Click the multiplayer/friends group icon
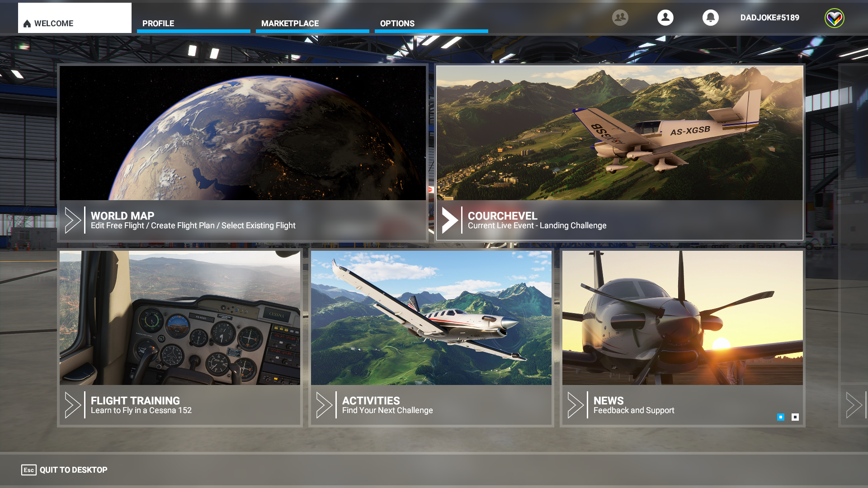 (x=619, y=17)
